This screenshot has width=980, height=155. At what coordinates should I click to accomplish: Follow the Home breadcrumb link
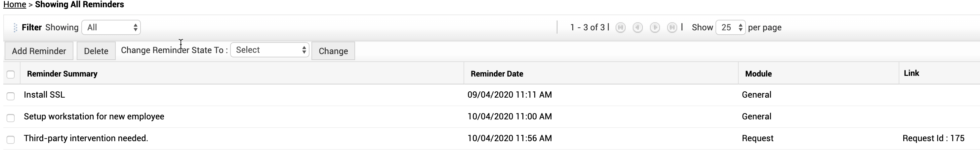coord(15,5)
